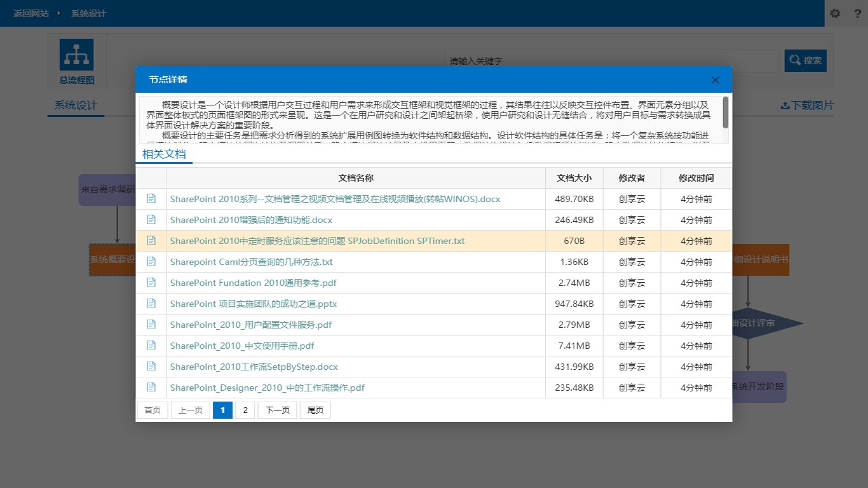
Task: Click the 2.79MB size cell
Action: tap(574, 325)
